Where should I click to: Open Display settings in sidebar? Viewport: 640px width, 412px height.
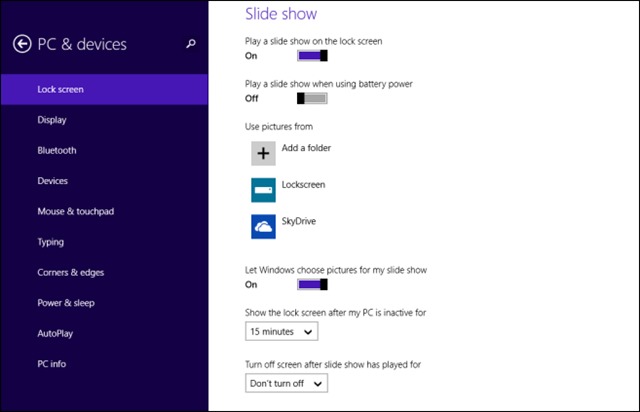coord(52,120)
